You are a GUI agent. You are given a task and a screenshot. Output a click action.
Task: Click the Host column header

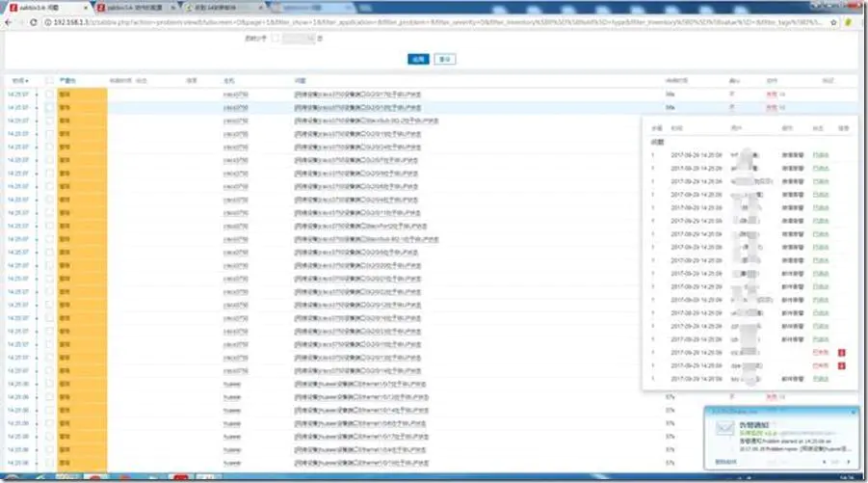click(228, 81)
